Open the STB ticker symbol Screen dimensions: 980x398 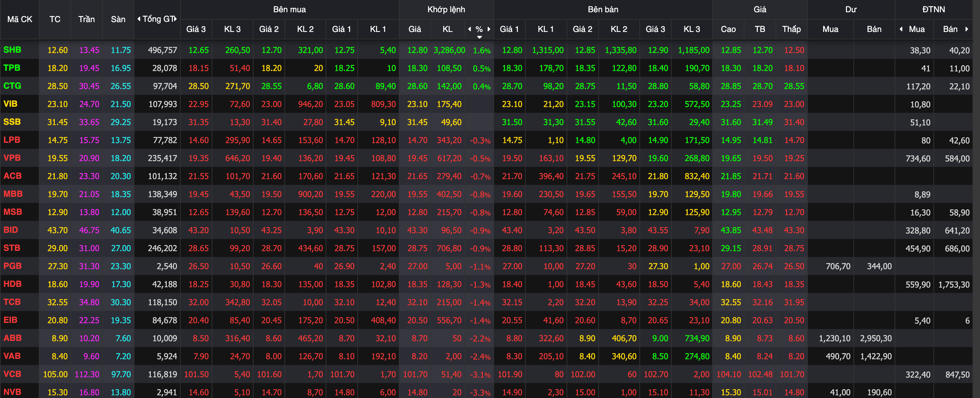tap(12, 248)
